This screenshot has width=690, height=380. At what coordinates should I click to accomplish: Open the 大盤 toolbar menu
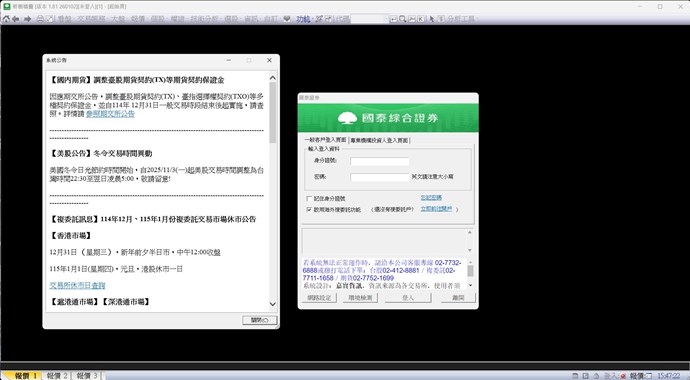[118, 19]
